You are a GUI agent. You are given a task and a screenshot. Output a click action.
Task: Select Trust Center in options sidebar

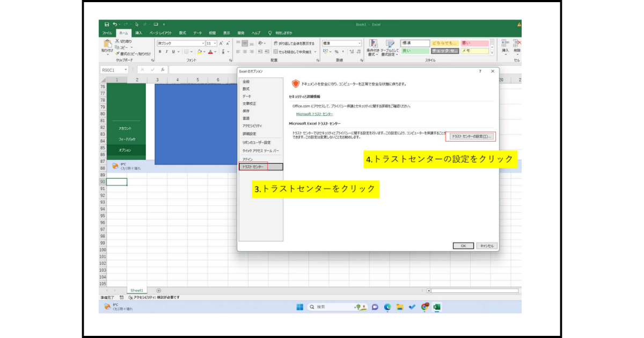click(x=261, y=167)
